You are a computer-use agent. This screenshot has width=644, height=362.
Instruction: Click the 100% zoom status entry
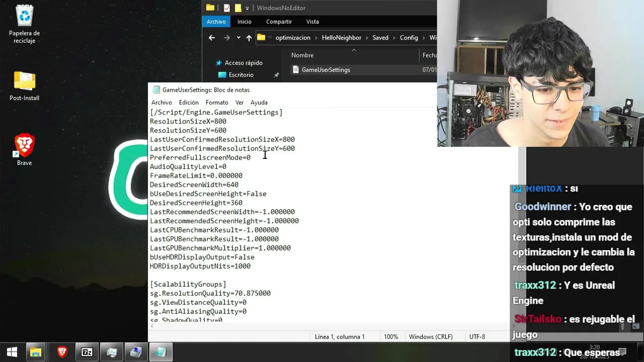pyautogui.click(x=391, y=337)
